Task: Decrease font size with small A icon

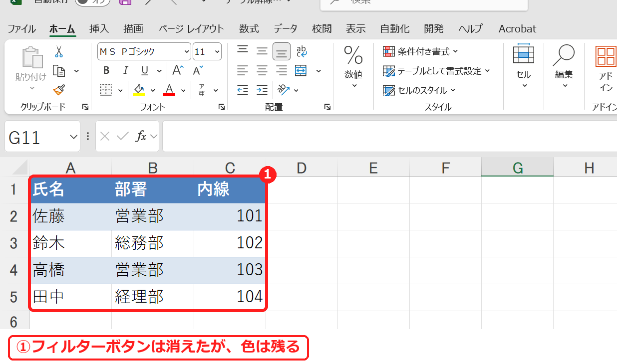Action: point(198,70)
